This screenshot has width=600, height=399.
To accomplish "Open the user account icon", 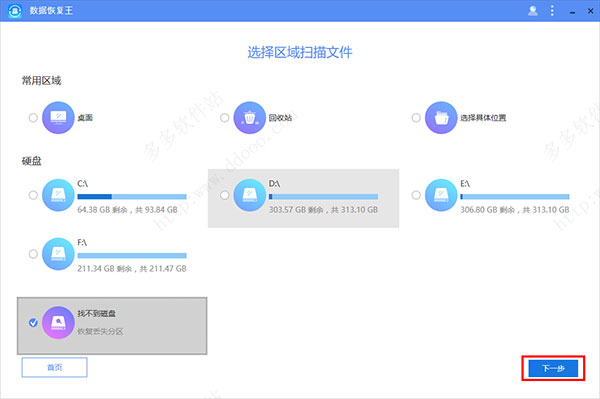I will (x=532, y=11).
